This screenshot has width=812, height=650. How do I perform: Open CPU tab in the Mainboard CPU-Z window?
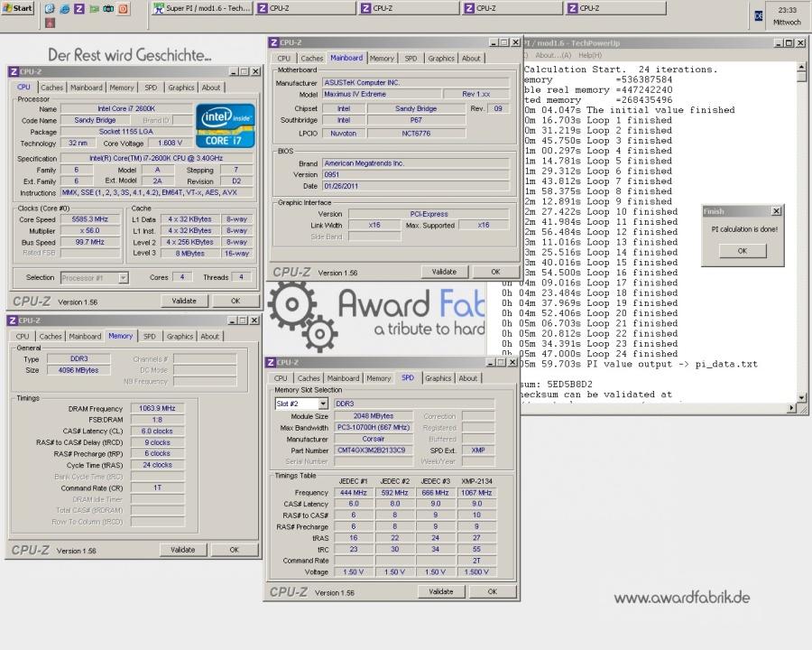284,59
